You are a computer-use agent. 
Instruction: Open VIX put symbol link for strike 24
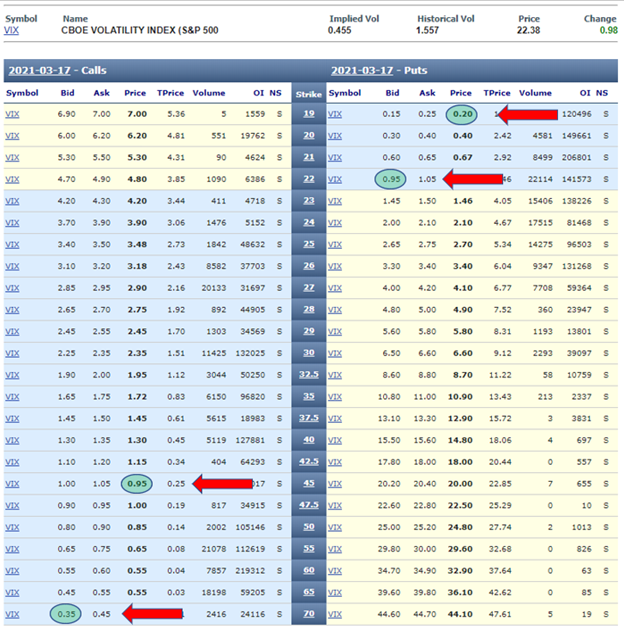click(335, 223)
